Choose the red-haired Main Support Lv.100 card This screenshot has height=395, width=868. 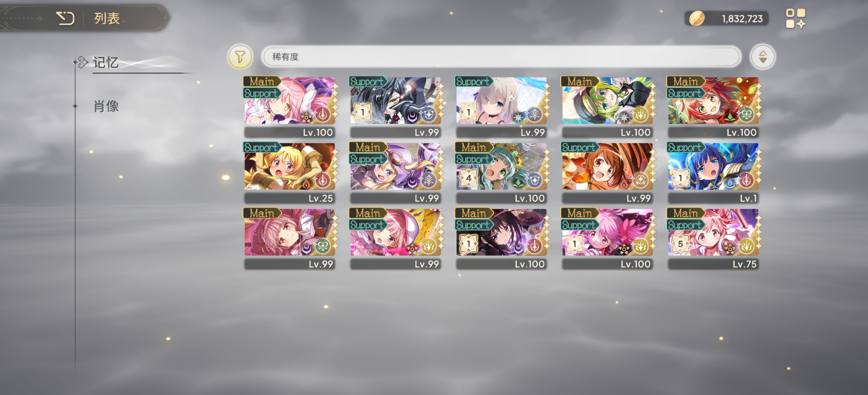tap(713, 106)
